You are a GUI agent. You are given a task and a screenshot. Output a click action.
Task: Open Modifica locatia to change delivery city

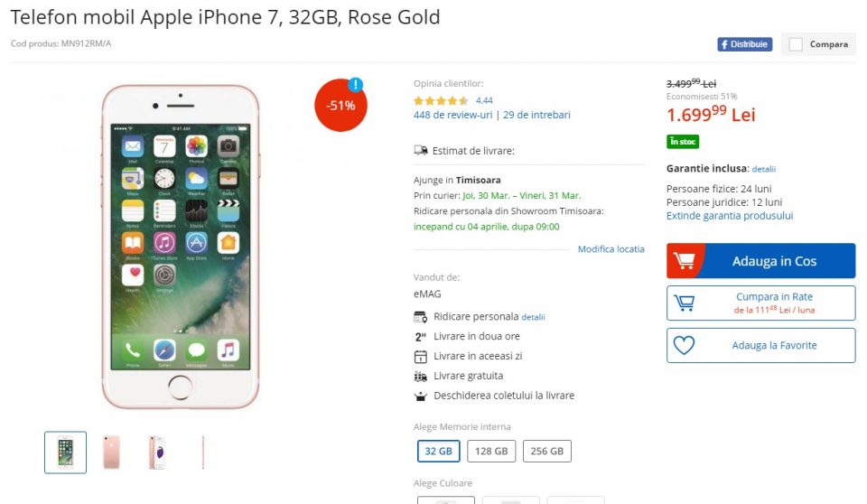tap(611, 248)
